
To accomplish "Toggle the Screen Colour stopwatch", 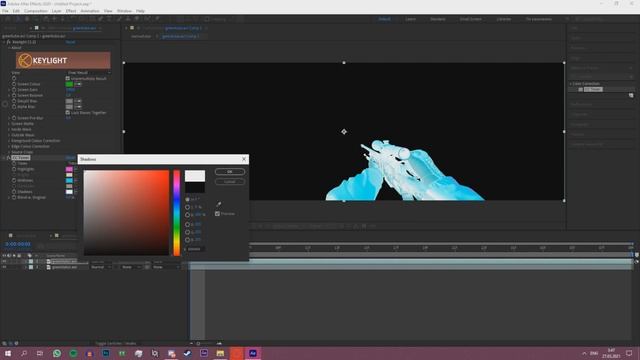I will point(14,84).
